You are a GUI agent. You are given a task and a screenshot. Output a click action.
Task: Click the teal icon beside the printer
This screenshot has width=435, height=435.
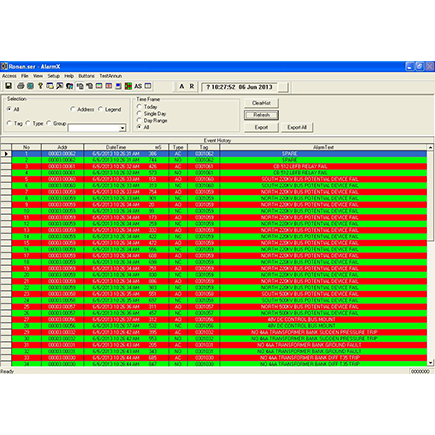pos(30,86)
